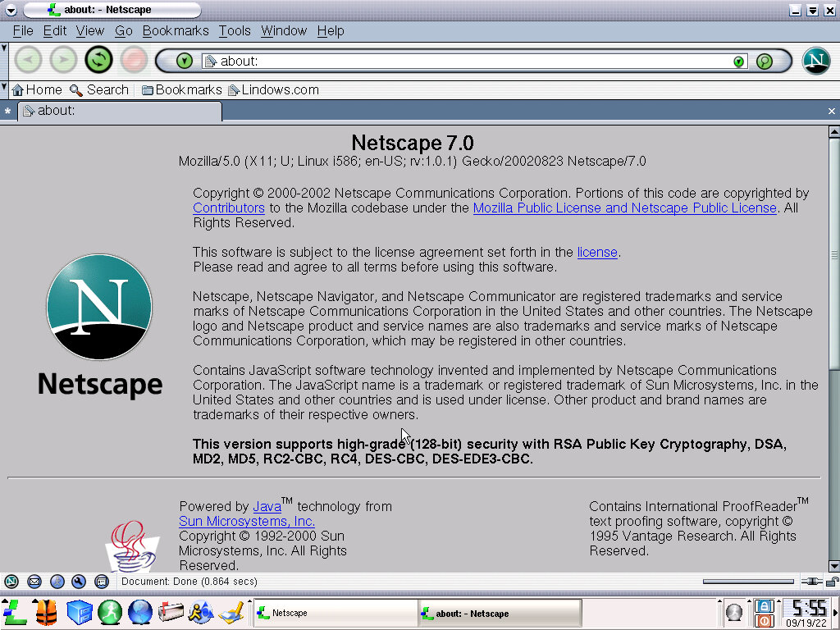Open Mail from the status bar icon
Viewport: 840px width, 630px height.
34,582
